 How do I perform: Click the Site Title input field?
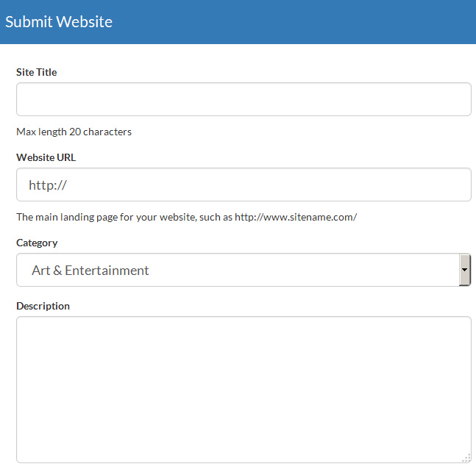[x=243, y=99]
